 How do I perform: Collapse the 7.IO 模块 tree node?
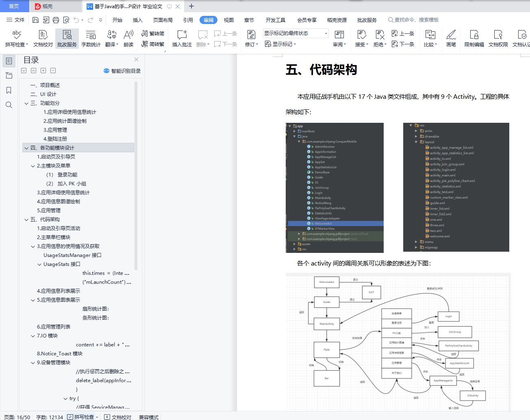coord(33,336)
